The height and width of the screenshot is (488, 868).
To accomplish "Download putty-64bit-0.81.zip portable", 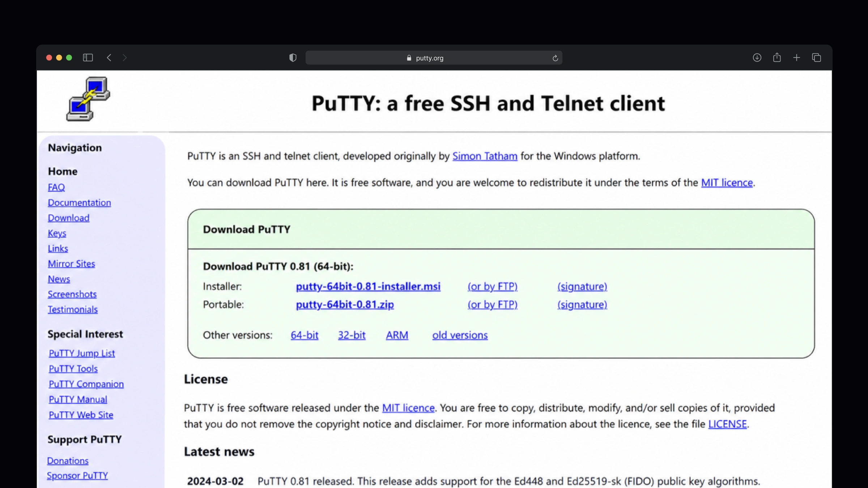I will click(x=345, y=304).
